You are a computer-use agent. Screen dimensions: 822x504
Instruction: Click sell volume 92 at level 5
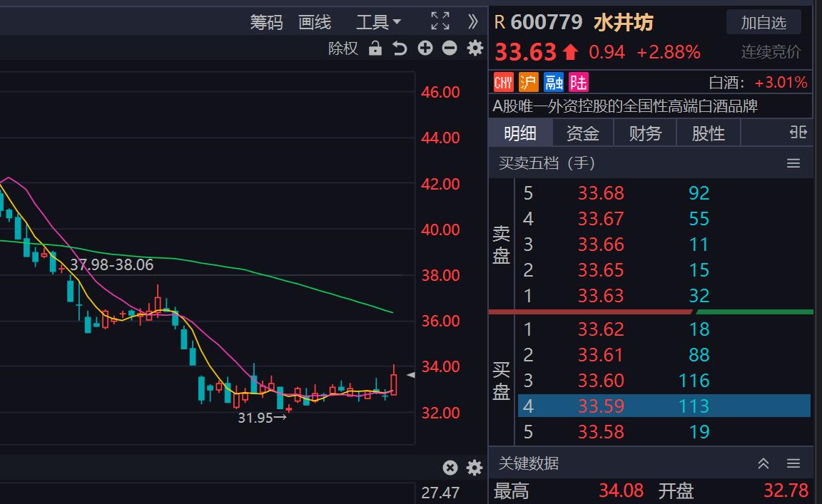(699, 193)
